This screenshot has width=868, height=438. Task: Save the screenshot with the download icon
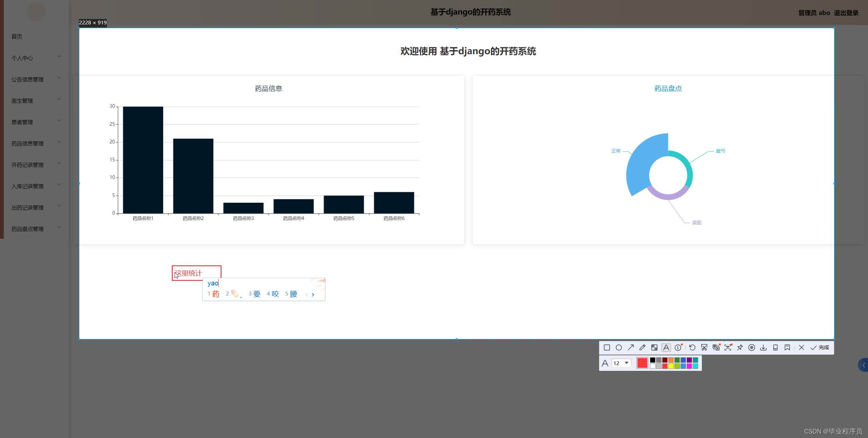point(764,347)
